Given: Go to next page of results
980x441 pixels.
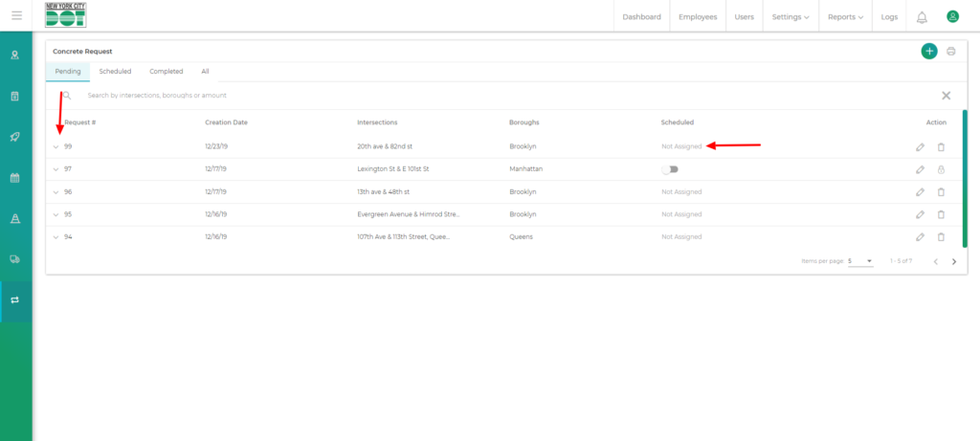Looking at the screenshot, I should pyautogui.click(x=953, y=261).
